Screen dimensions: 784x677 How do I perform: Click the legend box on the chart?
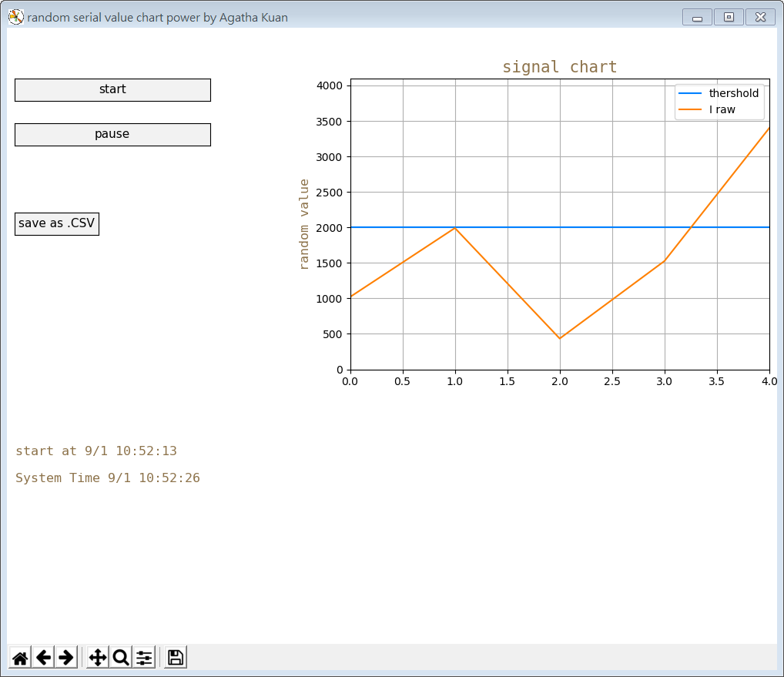tap(719, 101)
